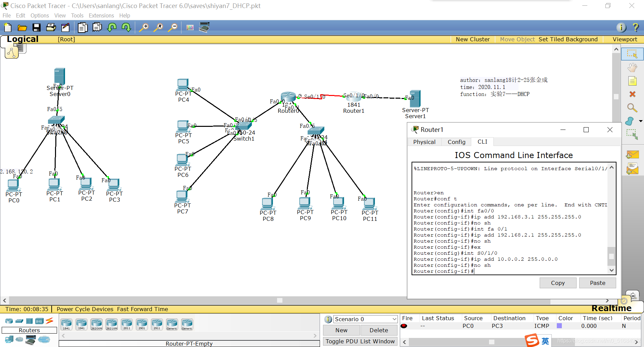This screenshot has height=347, width=644.
Task: Choose the Resize Shape tool
Action: pos(632,135)
